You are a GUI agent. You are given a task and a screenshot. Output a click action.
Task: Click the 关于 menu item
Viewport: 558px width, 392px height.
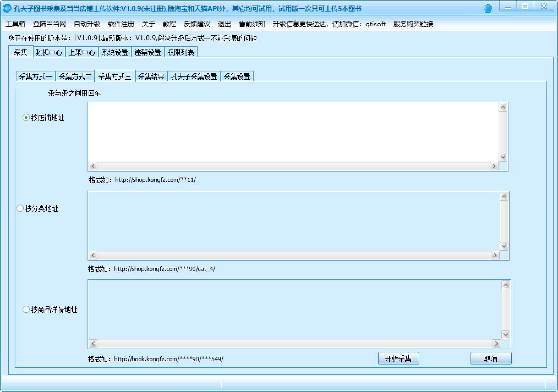(149, 24)
